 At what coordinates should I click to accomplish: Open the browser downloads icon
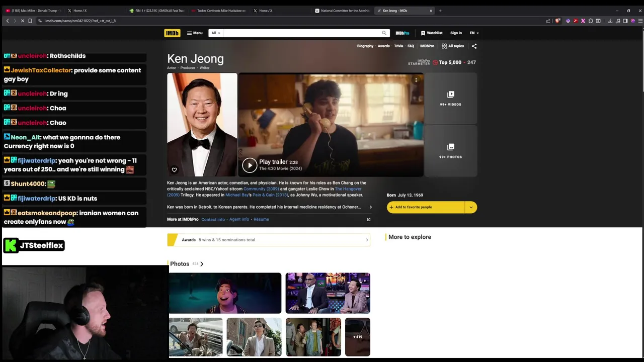pyautogui.click(x=610, y=21)
